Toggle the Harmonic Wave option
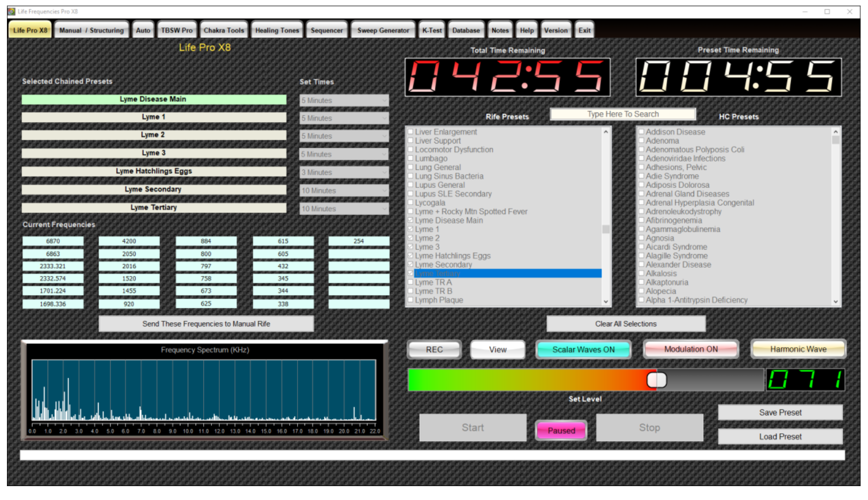Image resolution: width=868 pixels, height=500 pixels. click(x=798, y=349)
